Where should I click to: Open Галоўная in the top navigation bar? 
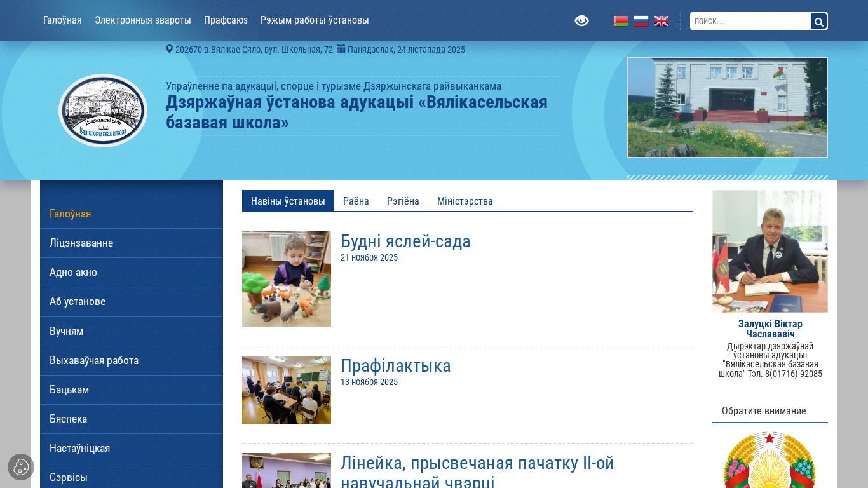click(x=62, y=20)
